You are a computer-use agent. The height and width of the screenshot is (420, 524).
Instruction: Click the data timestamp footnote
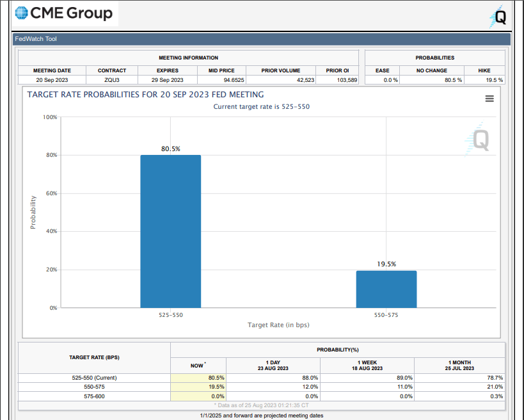(261, 405)
